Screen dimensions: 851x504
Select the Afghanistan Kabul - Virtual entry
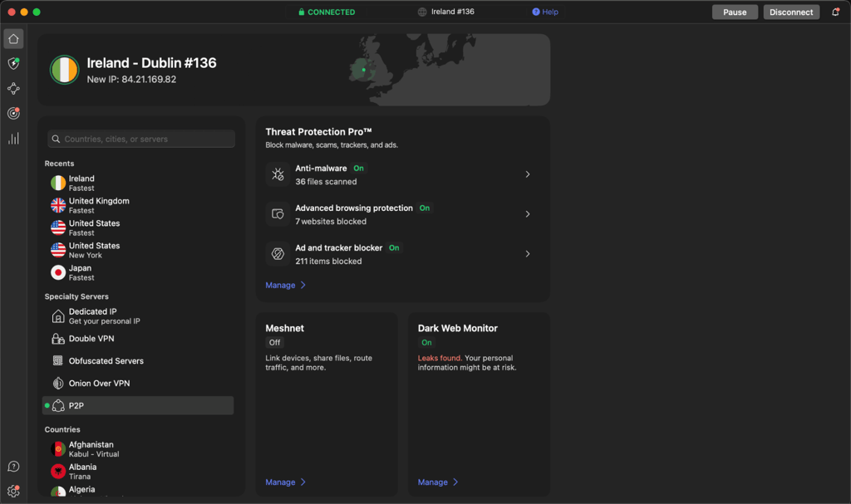[x=138, y=448]
